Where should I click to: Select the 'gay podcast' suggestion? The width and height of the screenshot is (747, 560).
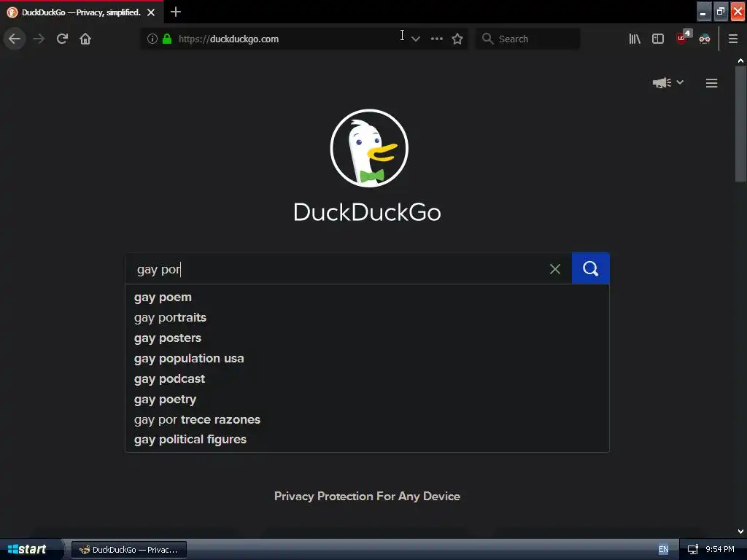pyautogui.click(x=367, y=379)
